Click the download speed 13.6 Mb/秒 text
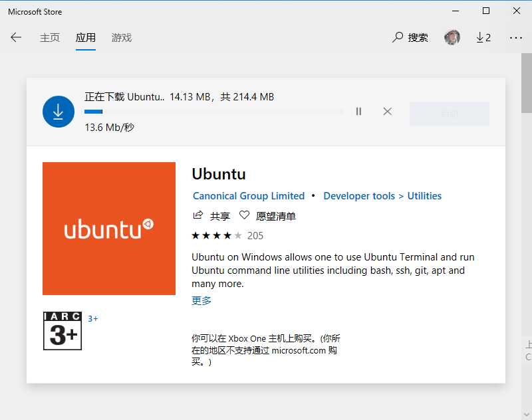This screenshot has width=532, height=420. pyautogui.click(x=109, y=128)
